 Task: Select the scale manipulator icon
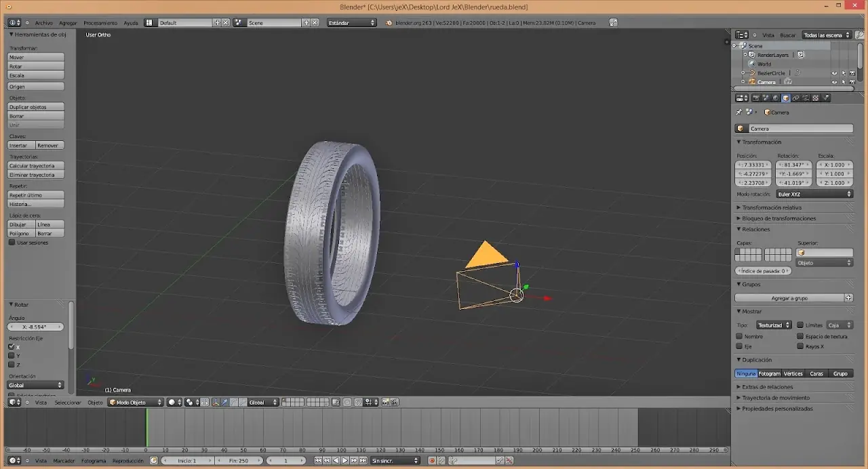[243, 402]
